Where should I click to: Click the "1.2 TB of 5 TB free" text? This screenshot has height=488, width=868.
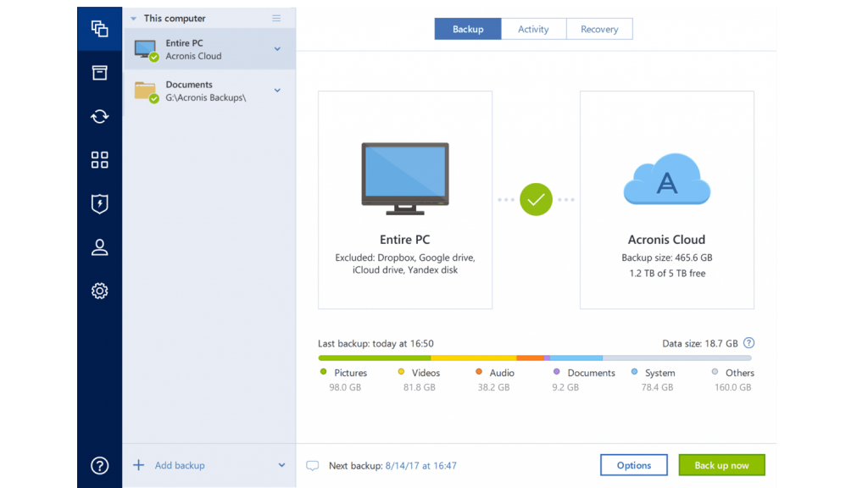pos(667,274)
